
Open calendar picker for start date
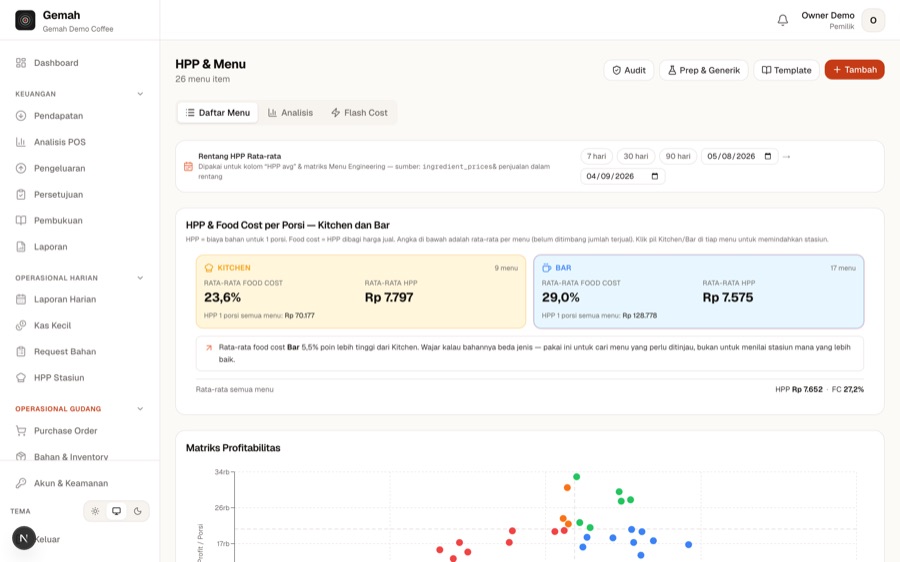coord(768,156)
